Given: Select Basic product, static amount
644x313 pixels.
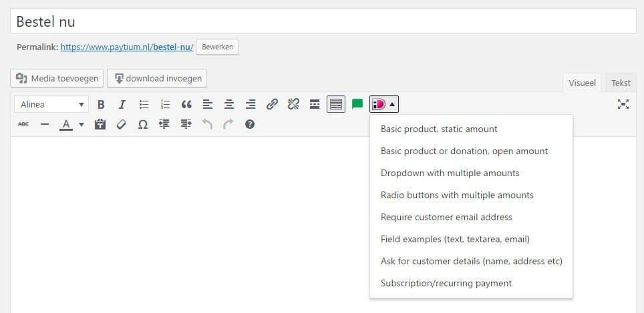Looking at the screenshot, I should [471, 129].
